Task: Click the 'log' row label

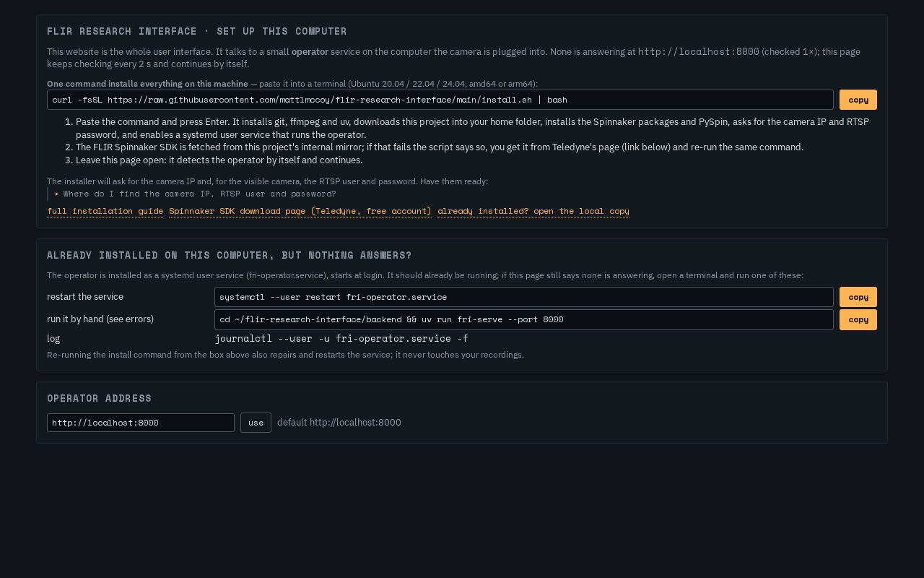Action: (x=53, y=338)
